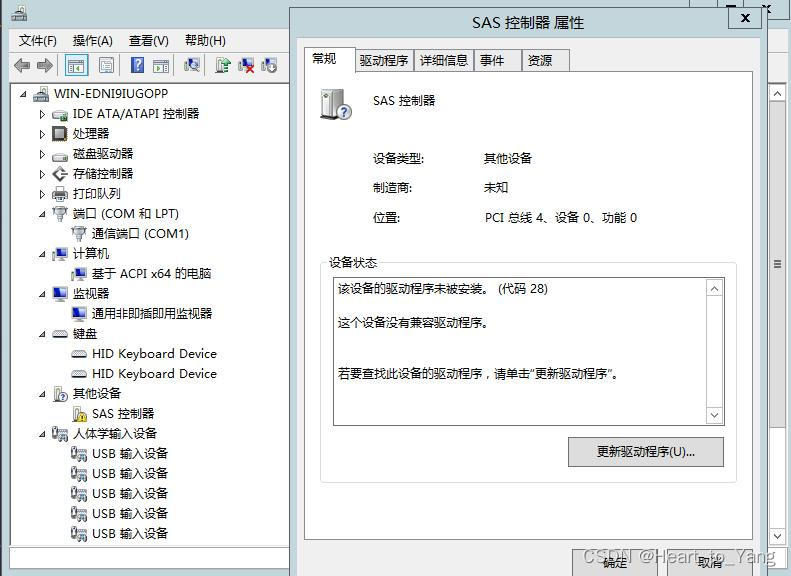
Task: Click the blue Help question-mark toolbar icon
Action: pos(137,65)
